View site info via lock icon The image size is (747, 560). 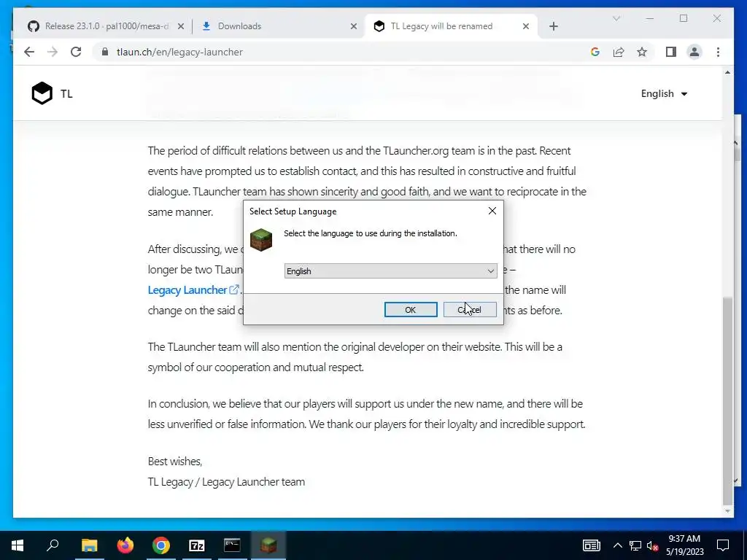coord(105,52)
